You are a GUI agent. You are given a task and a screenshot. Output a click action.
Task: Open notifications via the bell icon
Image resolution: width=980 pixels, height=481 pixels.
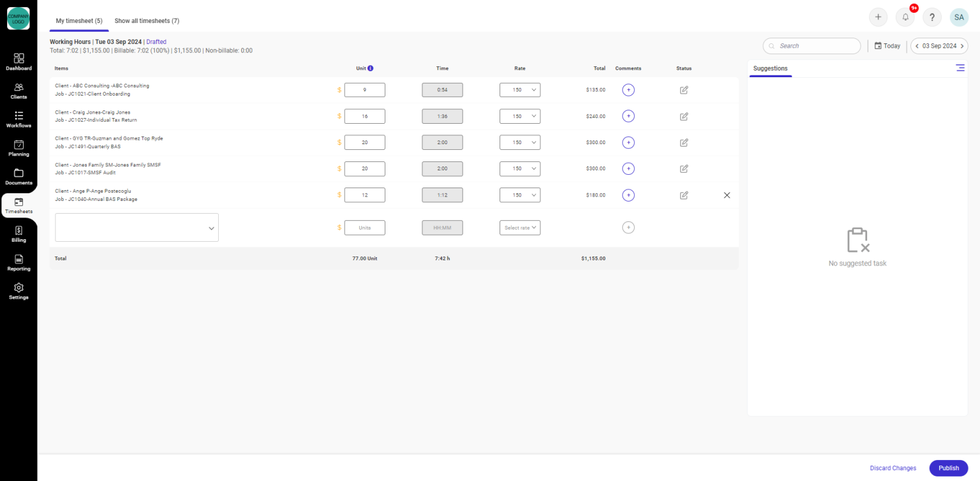point(905,17)
